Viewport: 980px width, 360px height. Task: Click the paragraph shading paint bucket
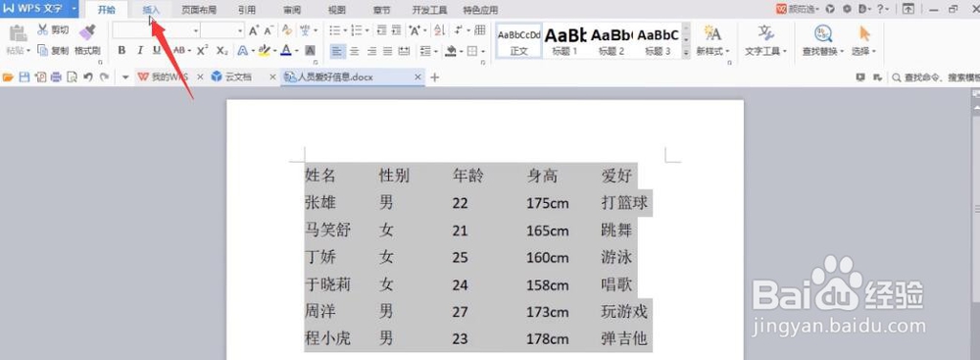point(450,51)
